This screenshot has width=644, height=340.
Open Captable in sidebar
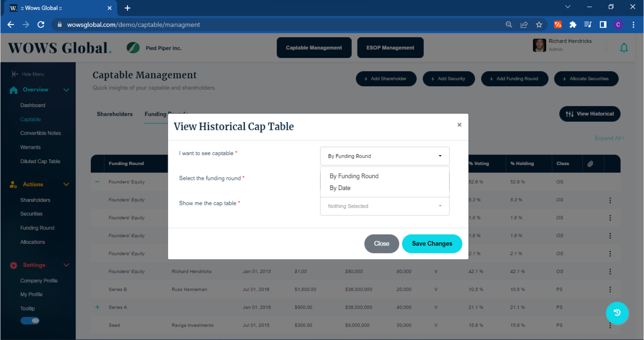(x=30, y=119)
